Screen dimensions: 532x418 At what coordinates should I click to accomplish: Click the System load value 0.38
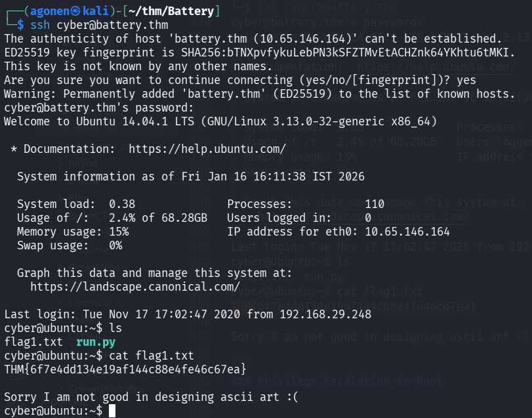122,204
